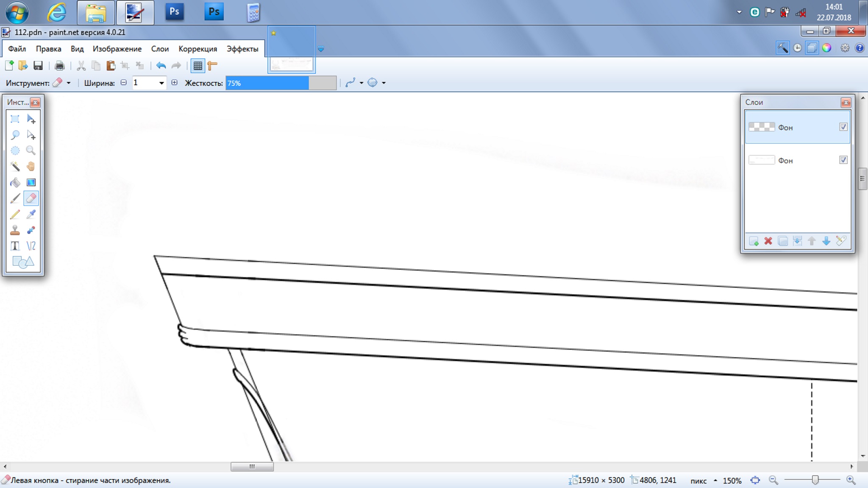Screen dimensions: 868x488
Task: Select the Magic Wand tool
Action: tap(15, 166)
